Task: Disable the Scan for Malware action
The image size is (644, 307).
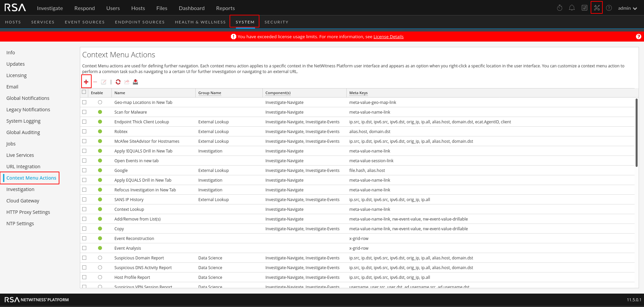Action: 100,112
